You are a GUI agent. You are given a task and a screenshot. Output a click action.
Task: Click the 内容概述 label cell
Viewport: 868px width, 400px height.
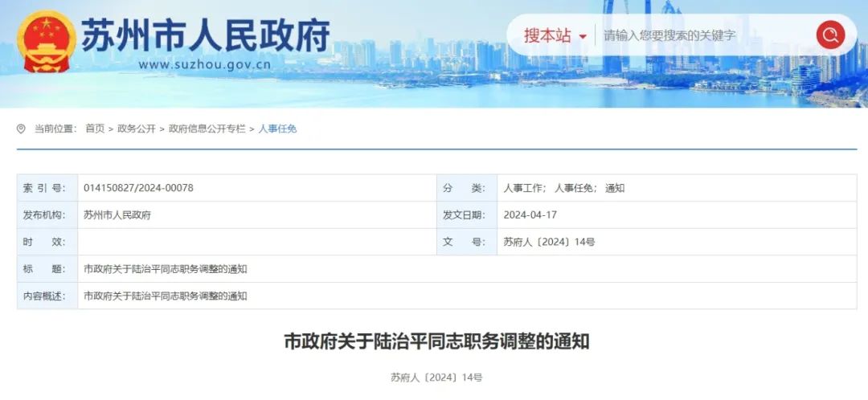(x=47, y=296)
